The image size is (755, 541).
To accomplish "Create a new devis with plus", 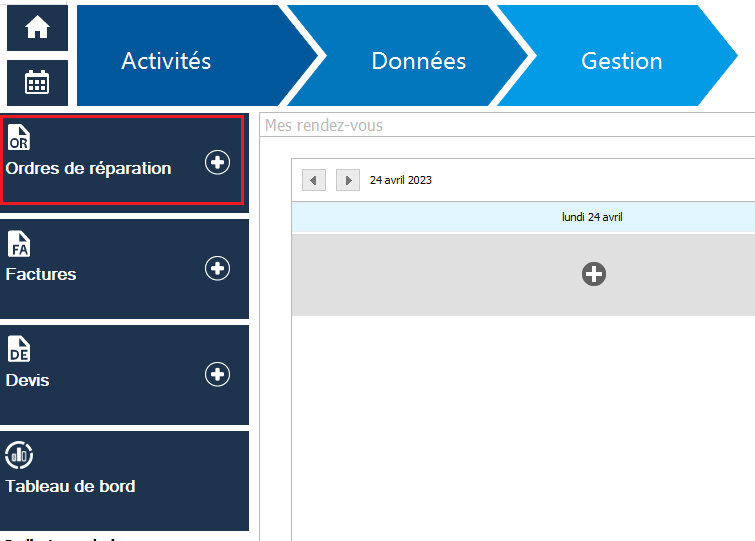I will [x=217, y=374].
